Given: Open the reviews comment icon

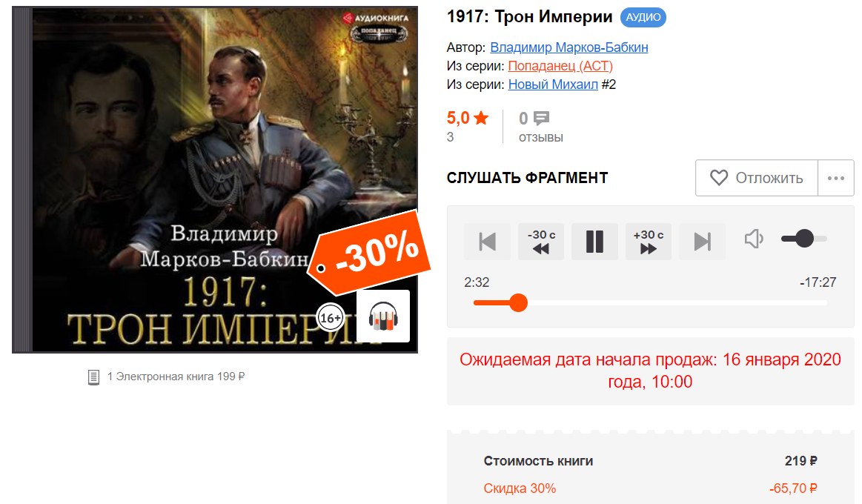Looking at the screenshot, I should [x=542, y=118].
